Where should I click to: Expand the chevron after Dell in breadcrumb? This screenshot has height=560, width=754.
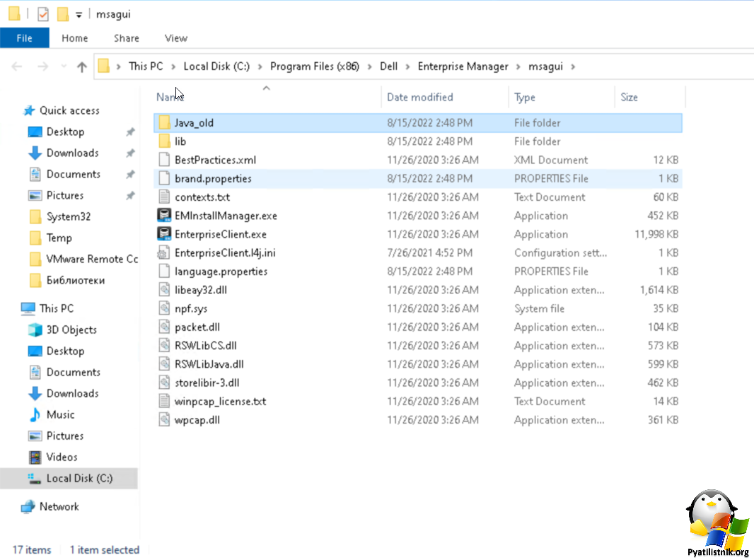click(x=407, y=66)
